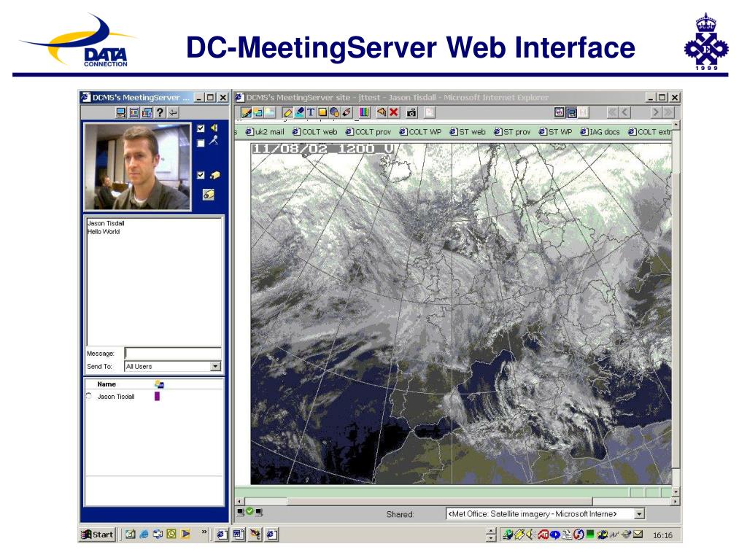Screen dimensions: 747x560
Task: Select the yellow highlighter pen tool
Action: 287,112
